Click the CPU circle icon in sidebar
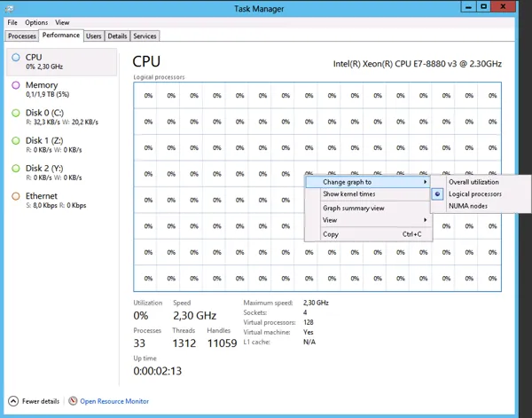The height and width of the screenshot is (418, 532). click(x=16, y=58)
